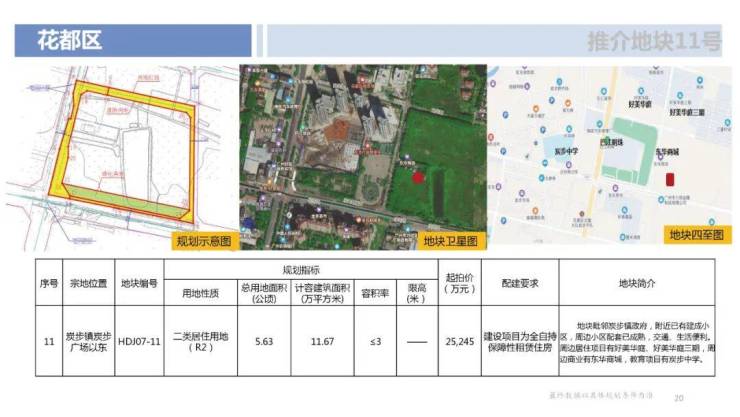Select the 地块编号 column header
This screenshot has height=417, width=740.
click(x=139, y=283)
